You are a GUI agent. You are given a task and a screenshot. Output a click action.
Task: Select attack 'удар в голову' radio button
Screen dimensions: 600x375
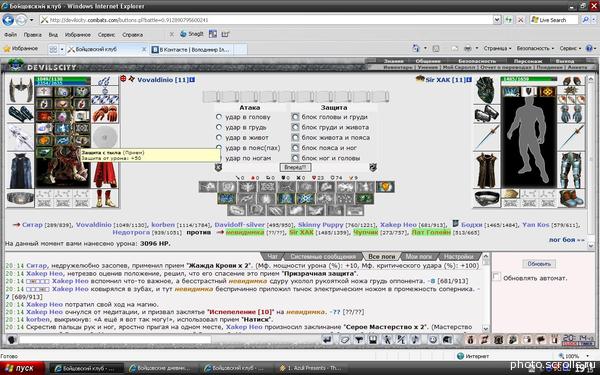pyautogui.click(x=219, y=117)
